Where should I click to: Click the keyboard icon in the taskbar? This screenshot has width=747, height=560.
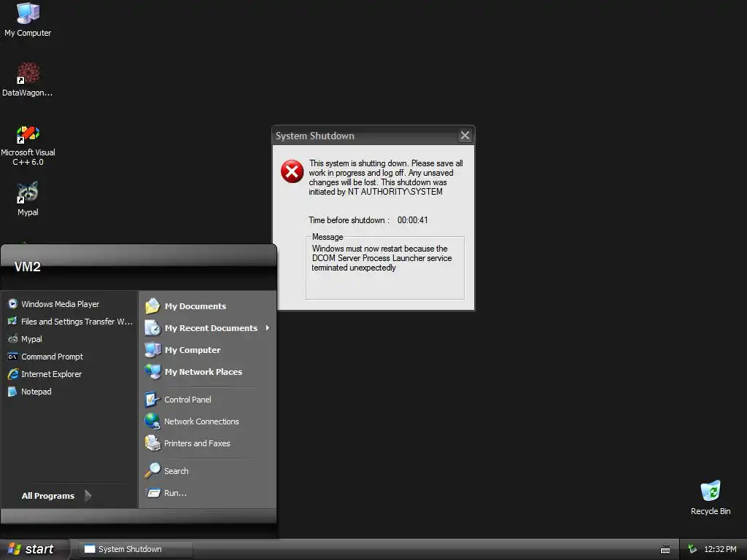[x=665, y=550]
